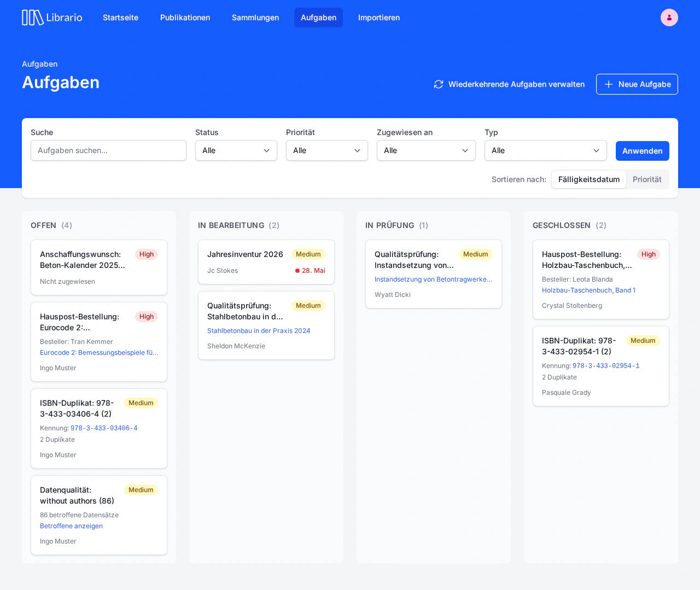Click Besteller: Leota Blanda text
The height and width of the screenshot is (590, 700).
click(x=577, y=279)
